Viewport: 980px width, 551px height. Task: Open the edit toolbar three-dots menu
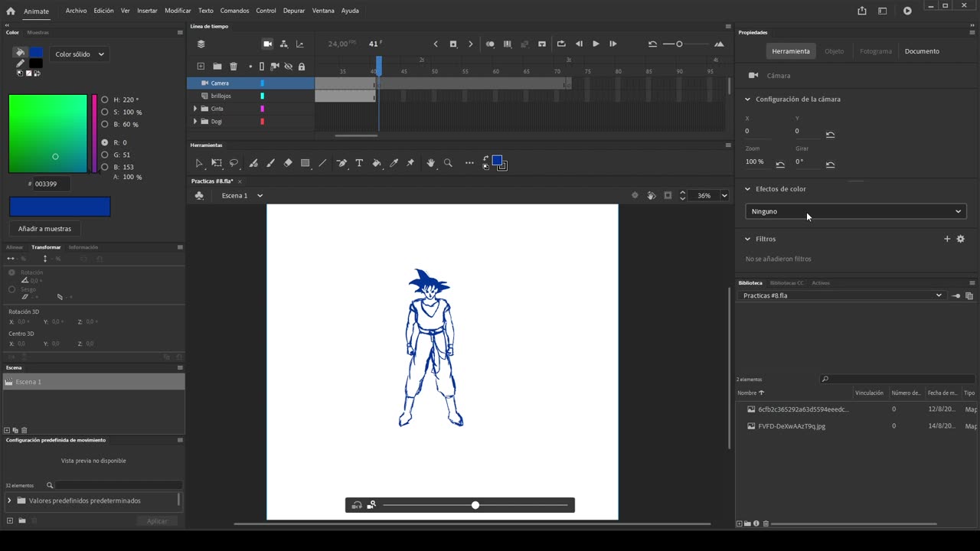469,163
